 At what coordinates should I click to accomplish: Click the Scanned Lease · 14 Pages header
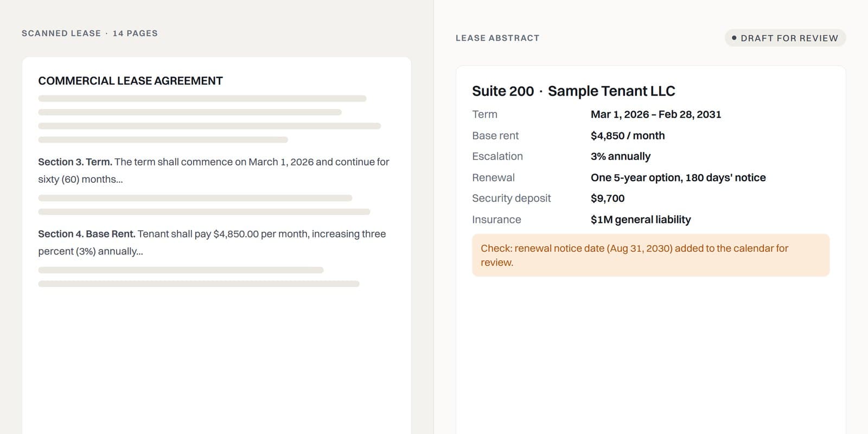pyautogui.click(x=90, y=33)
